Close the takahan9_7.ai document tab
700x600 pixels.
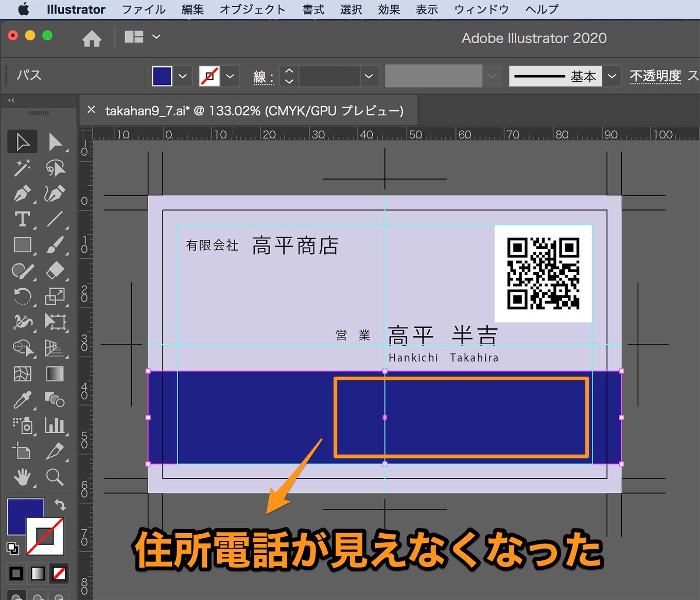pyautogui.click(x=91, y=110)
